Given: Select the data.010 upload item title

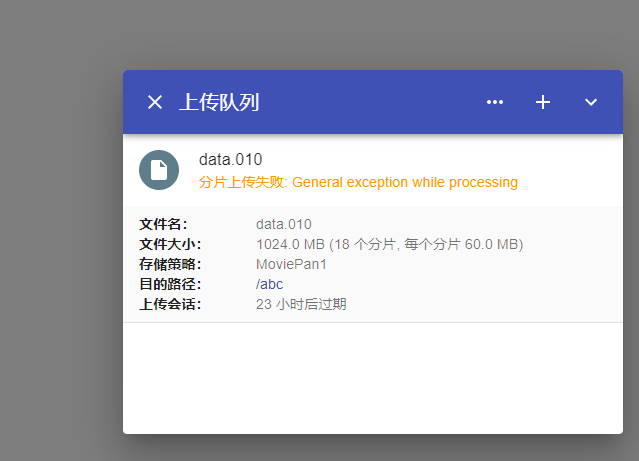Looking at the screenshot, I should [231, 159].
